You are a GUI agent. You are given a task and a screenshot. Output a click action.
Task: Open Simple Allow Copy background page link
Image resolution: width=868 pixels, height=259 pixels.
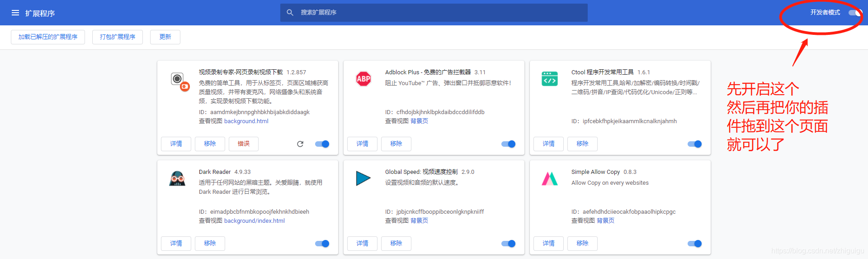[605, 221]
